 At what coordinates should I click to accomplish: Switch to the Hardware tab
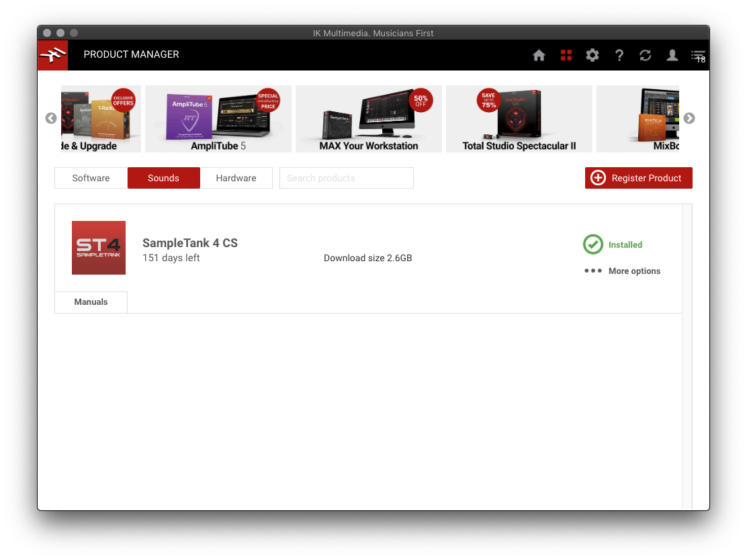coord(236,178)
